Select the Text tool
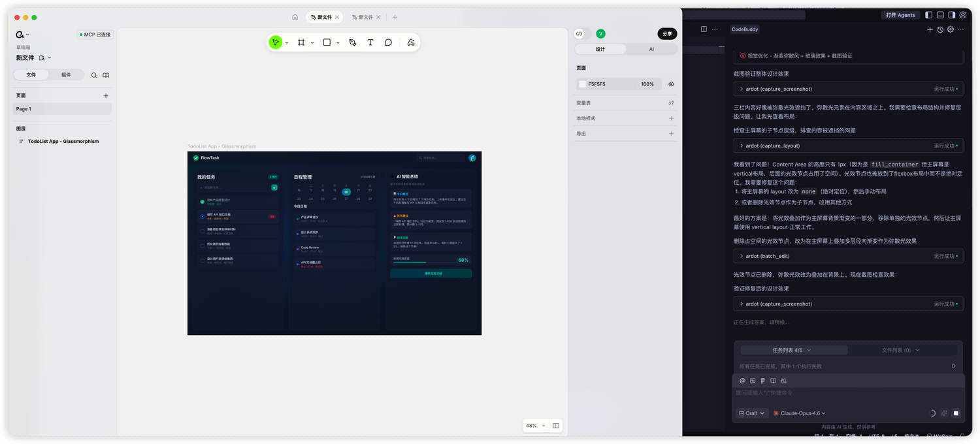 pyautogui.click(x=370, y=42)
